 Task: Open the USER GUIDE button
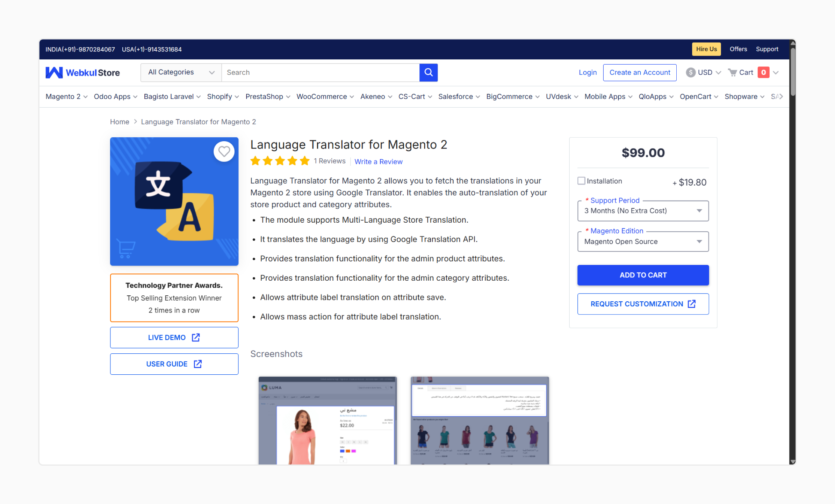[174, 364]
